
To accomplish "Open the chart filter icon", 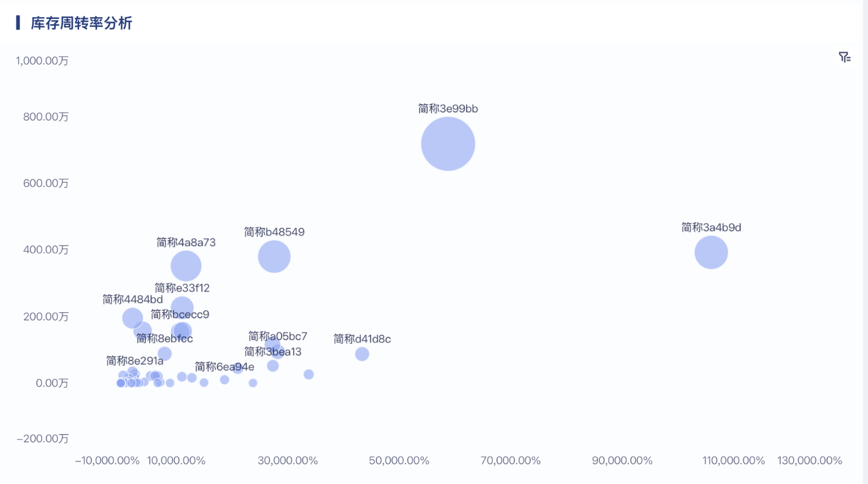I will click(x=844, y=57).
